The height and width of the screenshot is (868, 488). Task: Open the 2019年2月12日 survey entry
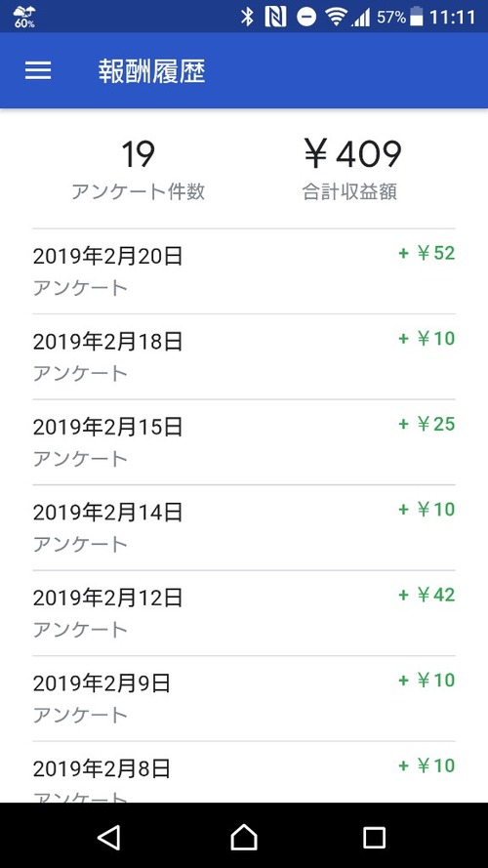[x=244, y=613]
